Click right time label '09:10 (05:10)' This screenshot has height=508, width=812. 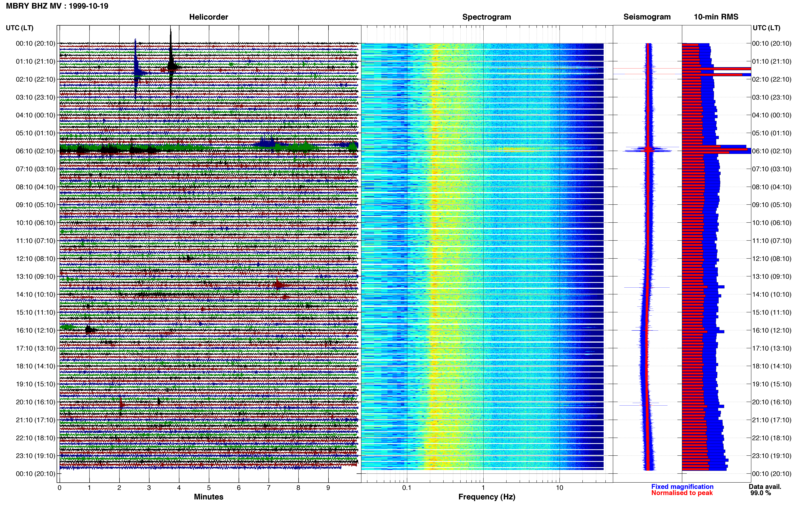(772, 205)
